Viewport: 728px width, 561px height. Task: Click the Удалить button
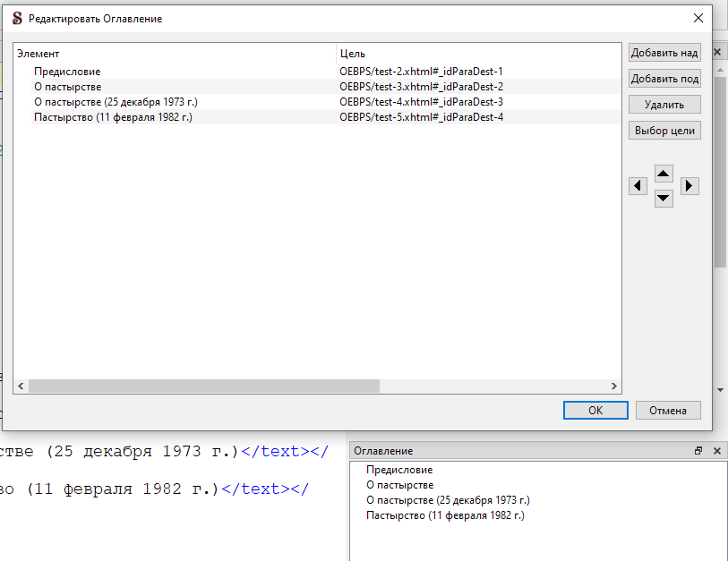tap(664, 105)
